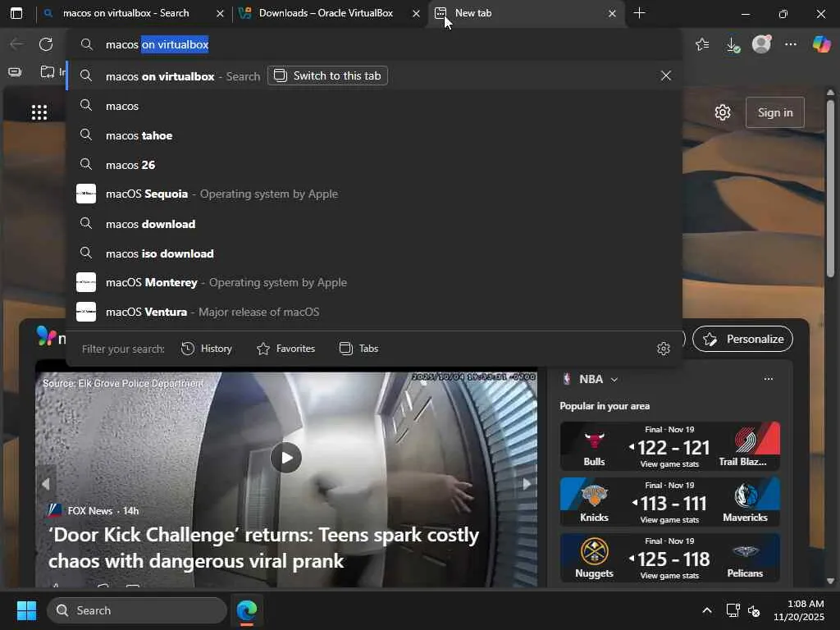The width and height of the screenshot is (840, 630).
Task: View Nuggets vs Pelicans game stats
Action: [x=669, y=575]
